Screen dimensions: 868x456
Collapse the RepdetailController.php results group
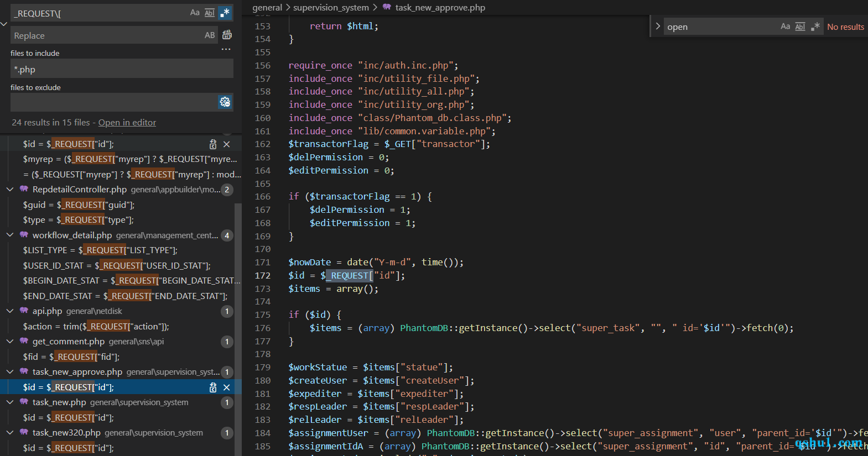pos(10,189)
